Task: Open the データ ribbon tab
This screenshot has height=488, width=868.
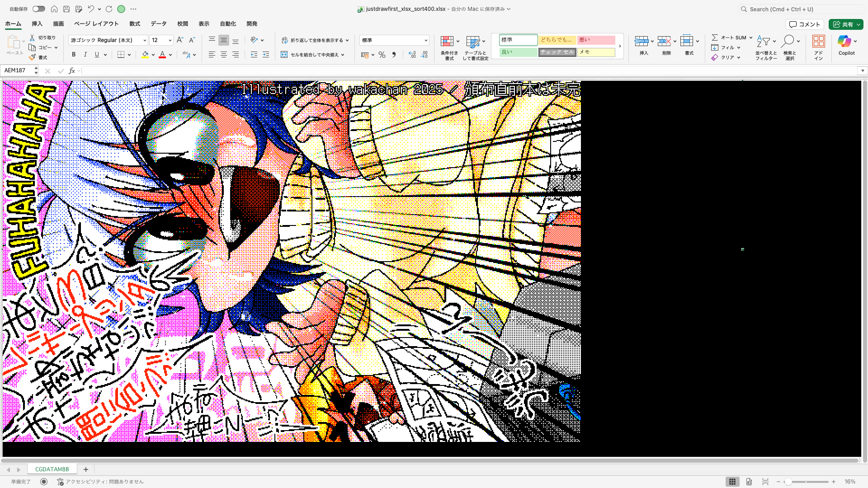Action: (158, 23)
